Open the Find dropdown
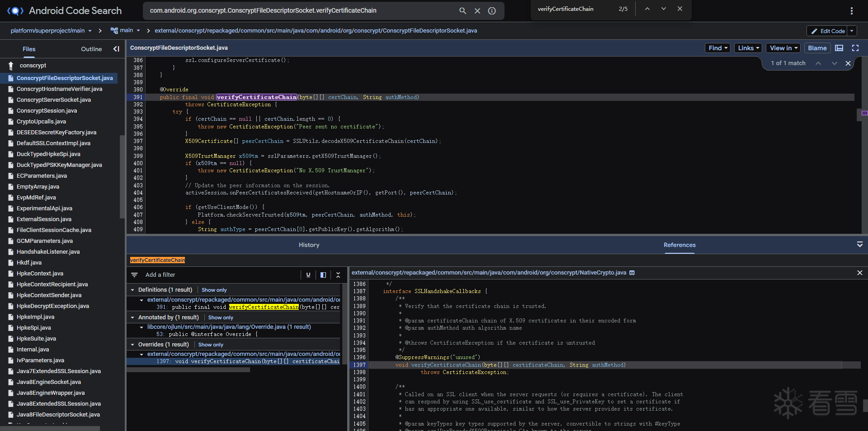868x431 pixels. point(717,48)
